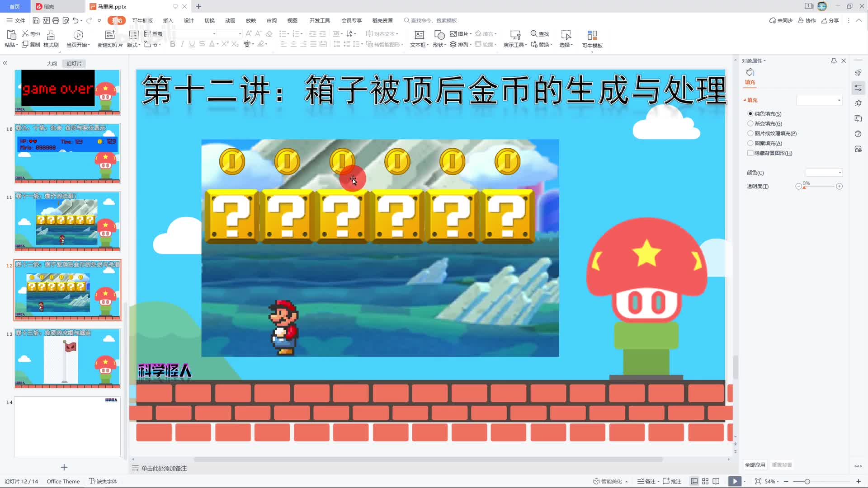Click Smart Beautify (智能美化) in status bar

tap(610, 481)
